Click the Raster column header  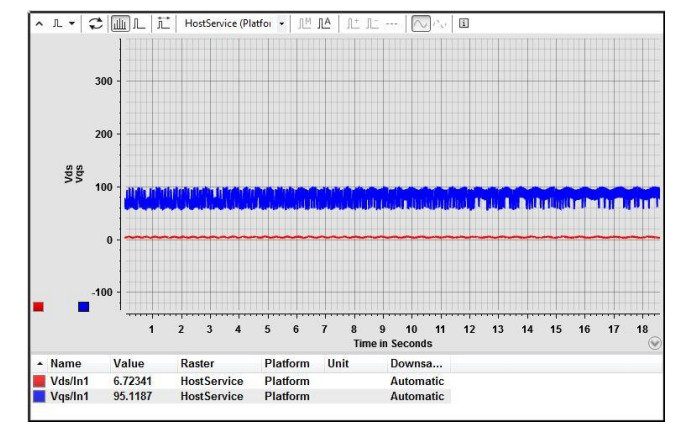click(197, 364)
